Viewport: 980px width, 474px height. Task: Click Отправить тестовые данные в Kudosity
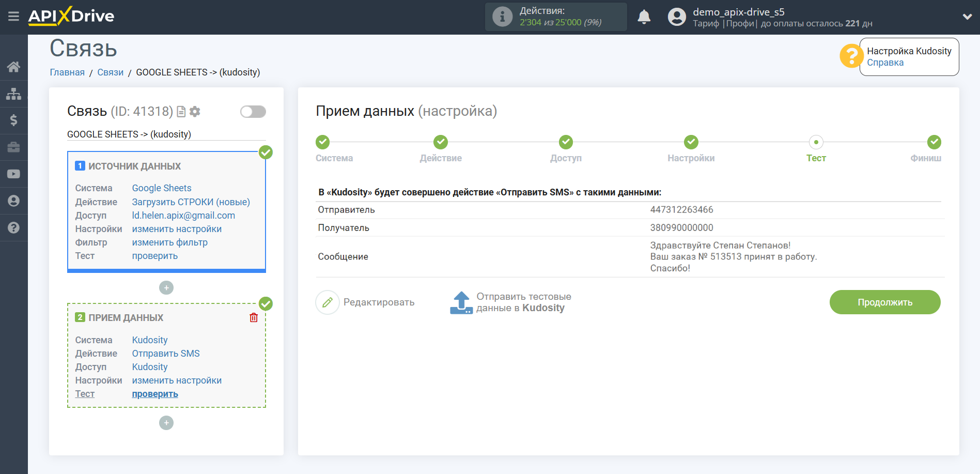524,302
